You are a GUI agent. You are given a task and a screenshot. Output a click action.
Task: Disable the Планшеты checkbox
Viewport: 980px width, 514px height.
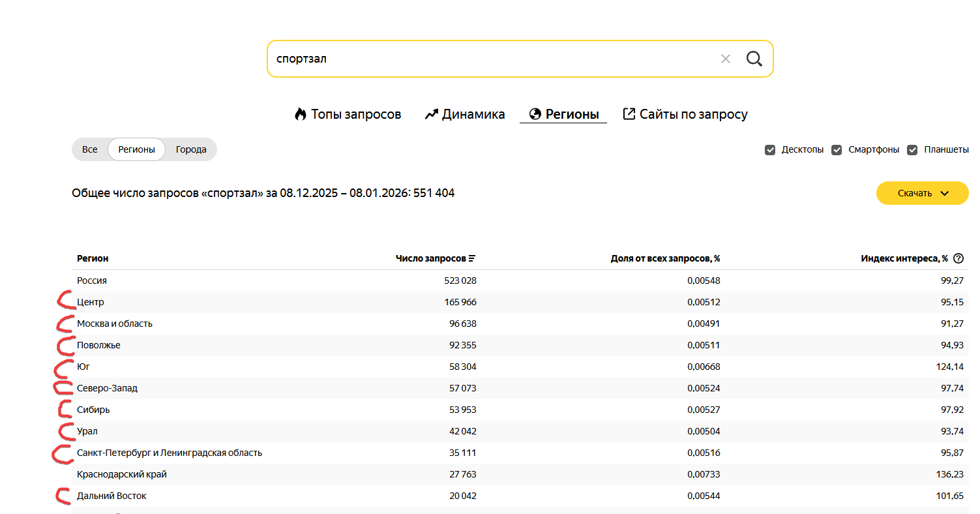coord(912,150)
